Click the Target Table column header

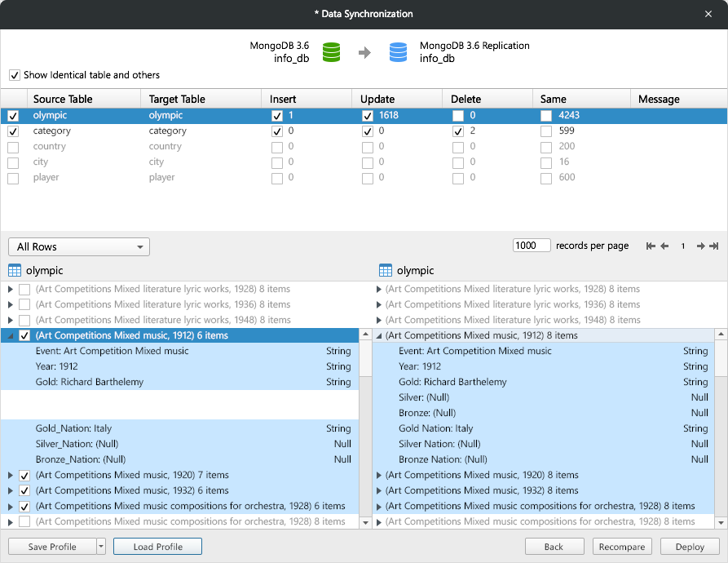coord(201,99)
